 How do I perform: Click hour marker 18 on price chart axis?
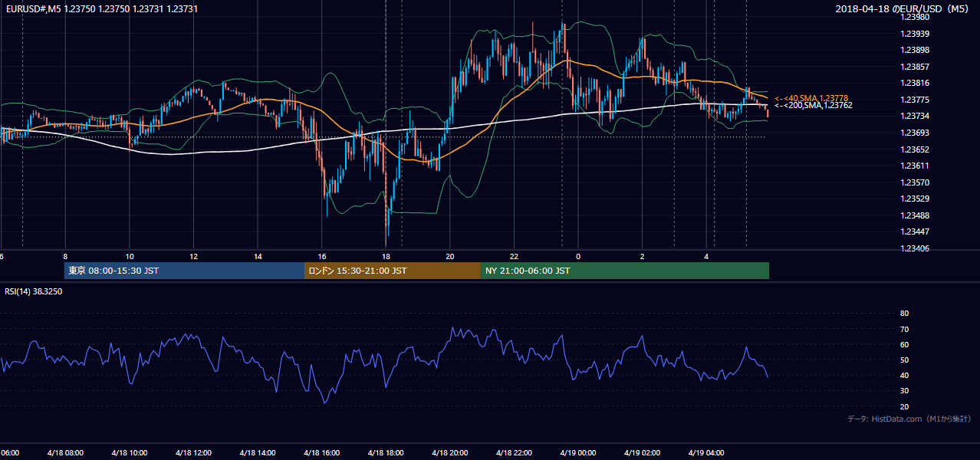[386, 256]
